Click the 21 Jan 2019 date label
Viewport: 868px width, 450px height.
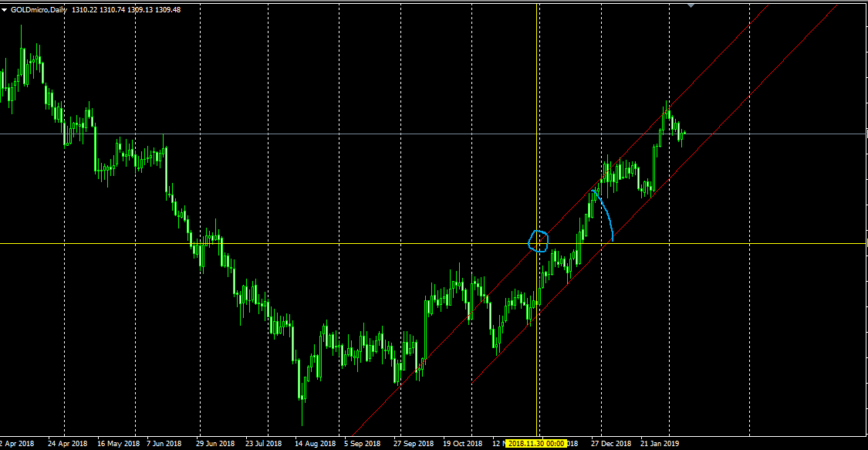(x=660, y=443)
